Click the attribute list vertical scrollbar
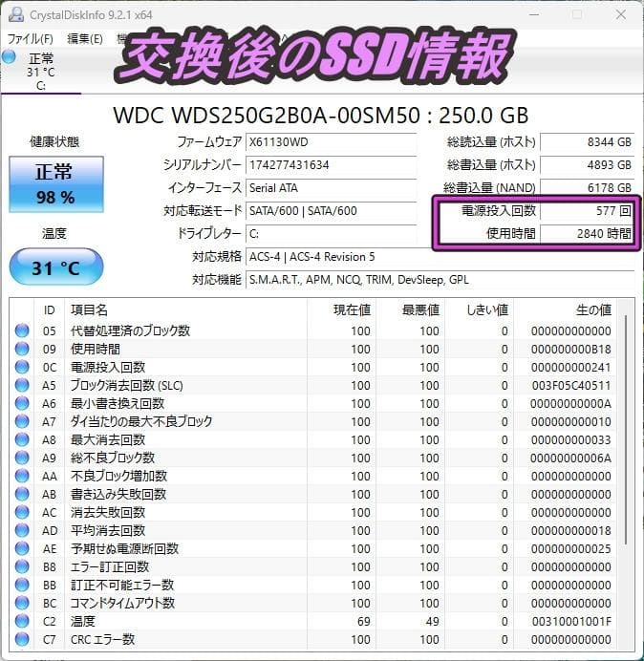 click(626, 430)
